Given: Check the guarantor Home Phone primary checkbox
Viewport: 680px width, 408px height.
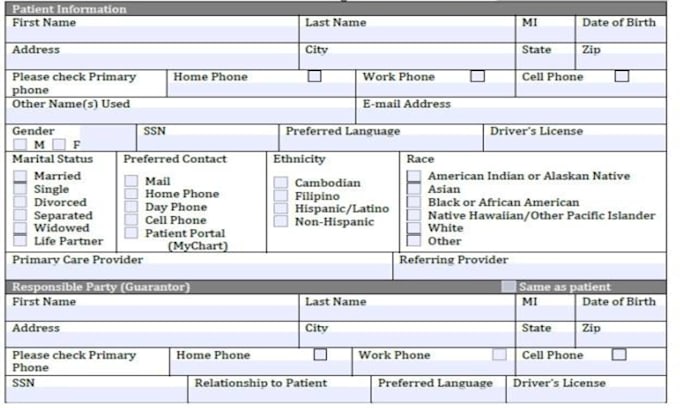Looking at the screenshot, I should [x=320, y=355].
